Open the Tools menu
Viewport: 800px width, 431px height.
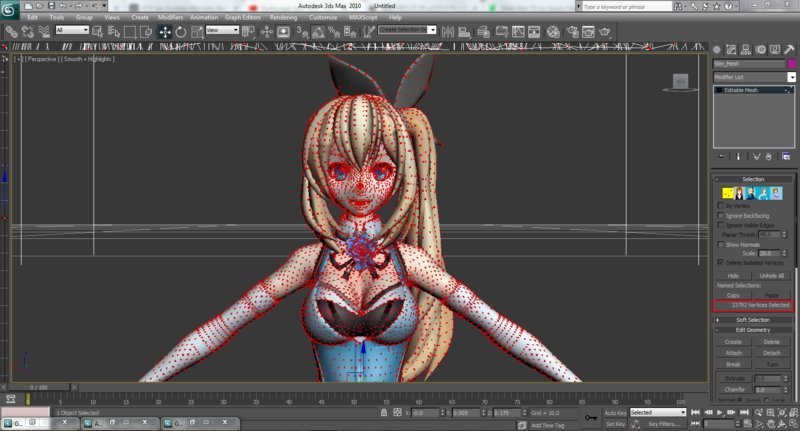[x=57, y=17]
